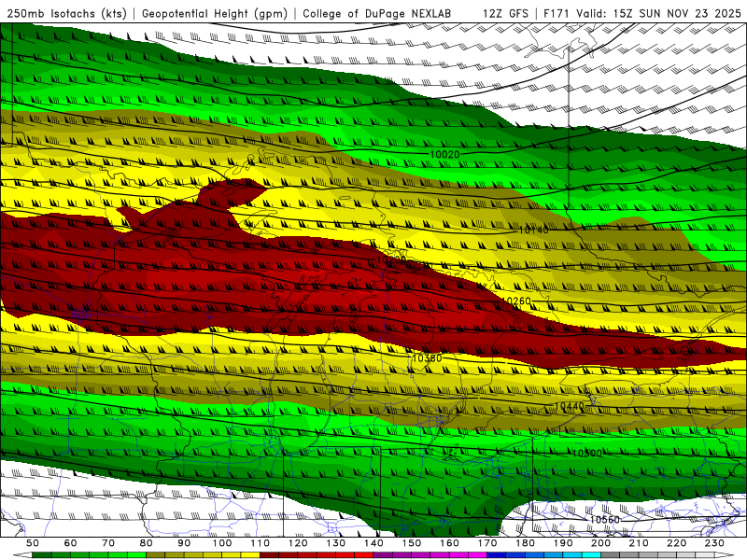
Task: Click the 70 value on the legend scale
Action: pyautogui.click(x=108, y=543)
